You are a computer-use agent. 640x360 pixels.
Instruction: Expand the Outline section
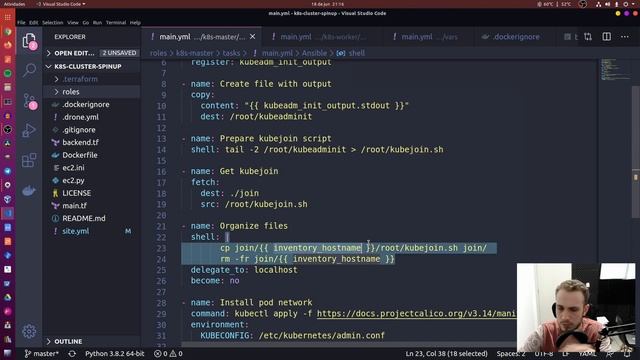[92, 341]
